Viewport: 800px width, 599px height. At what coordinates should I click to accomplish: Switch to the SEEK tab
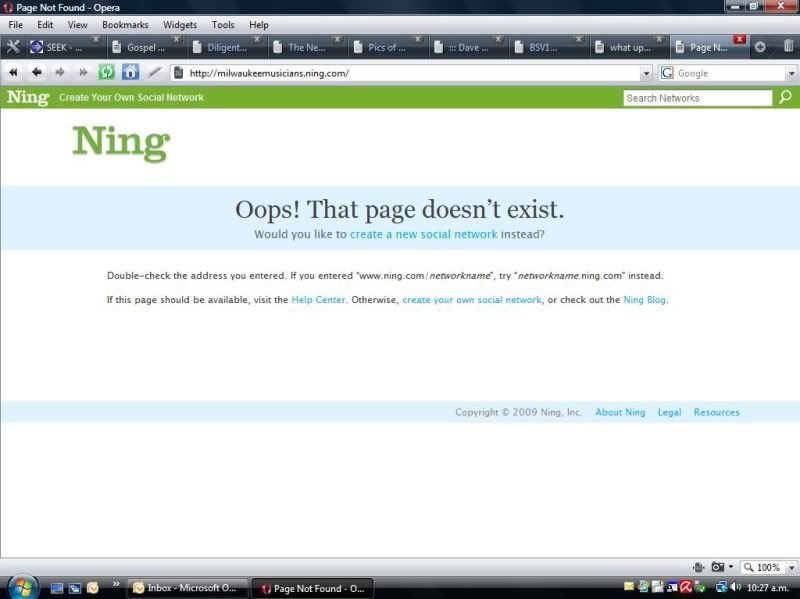(64, 47)
